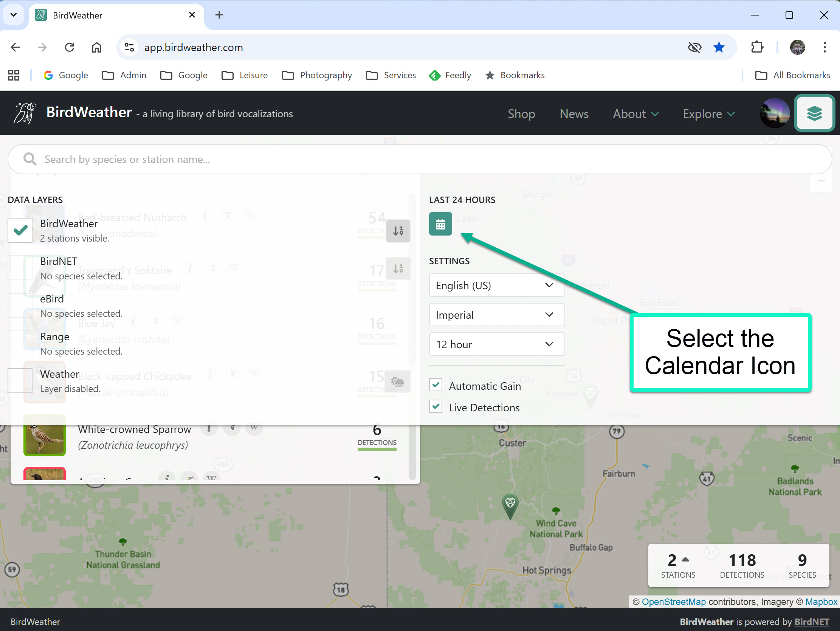
Task: Open the English (US) language dropdown
Action: (496, 285)
